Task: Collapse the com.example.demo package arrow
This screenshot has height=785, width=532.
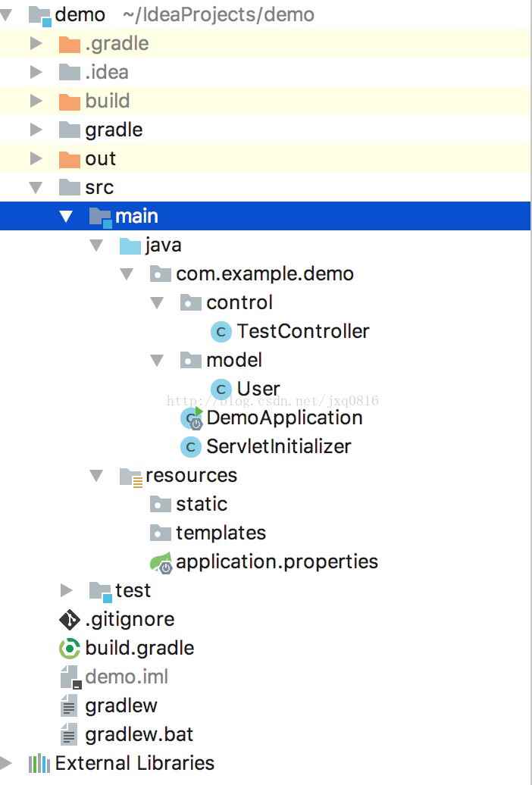Action: [x=127, y=274]
